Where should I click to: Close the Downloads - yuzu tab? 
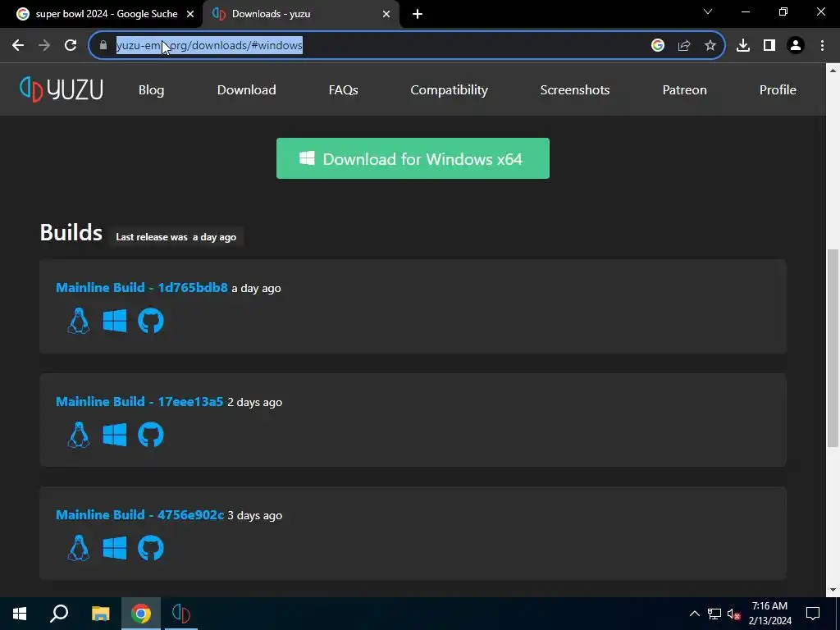[386, 14]
